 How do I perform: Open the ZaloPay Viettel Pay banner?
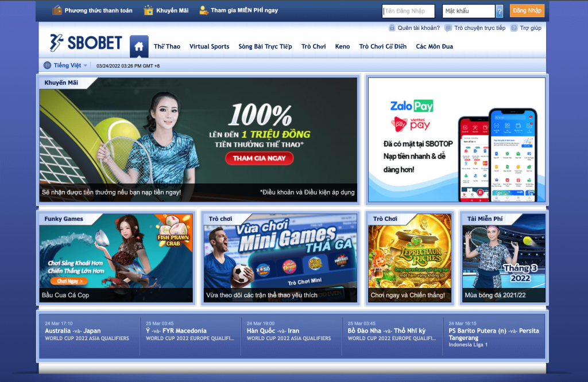coord(457,140)
